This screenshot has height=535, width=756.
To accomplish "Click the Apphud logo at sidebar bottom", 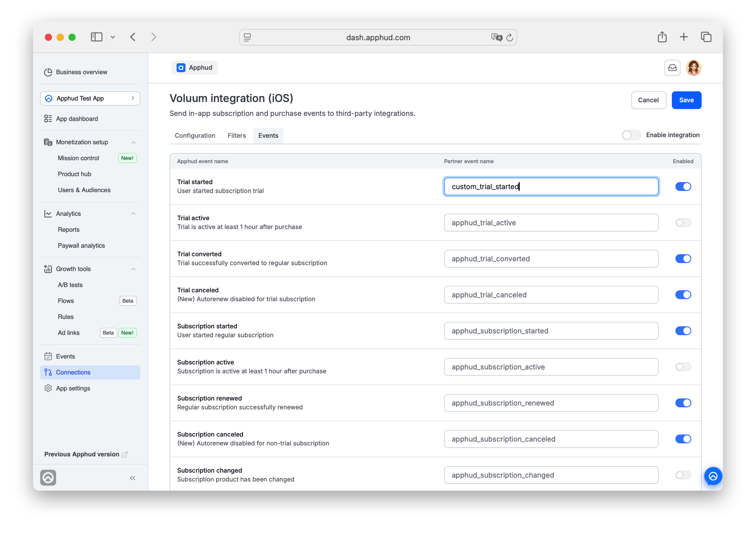I will [x=48, y=478].
